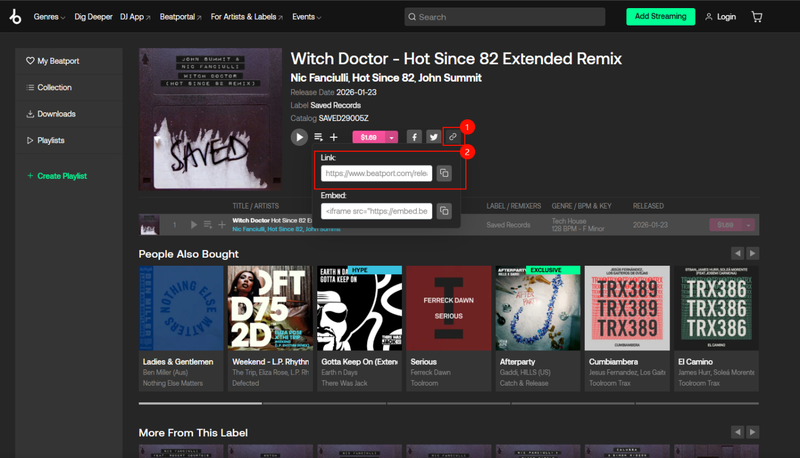Go to Downloads in sidebar
The width and height of the screenshot is (800, 458).
pos(51,114)
